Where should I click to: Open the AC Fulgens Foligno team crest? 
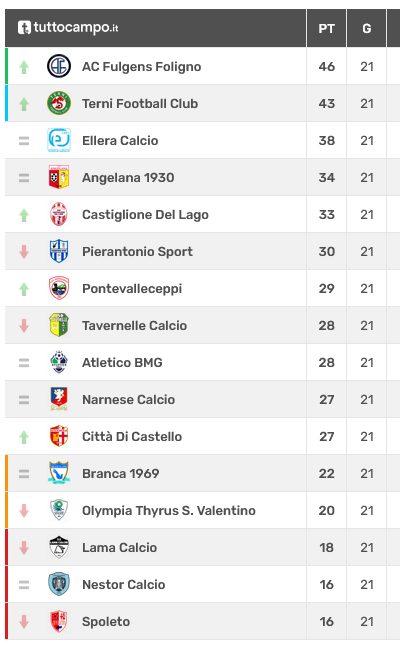59,66
